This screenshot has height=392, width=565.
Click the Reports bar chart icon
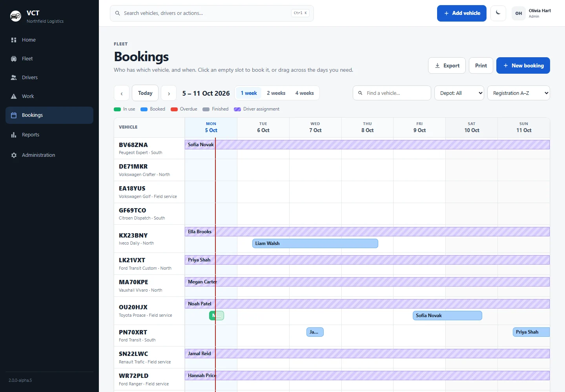14,135
